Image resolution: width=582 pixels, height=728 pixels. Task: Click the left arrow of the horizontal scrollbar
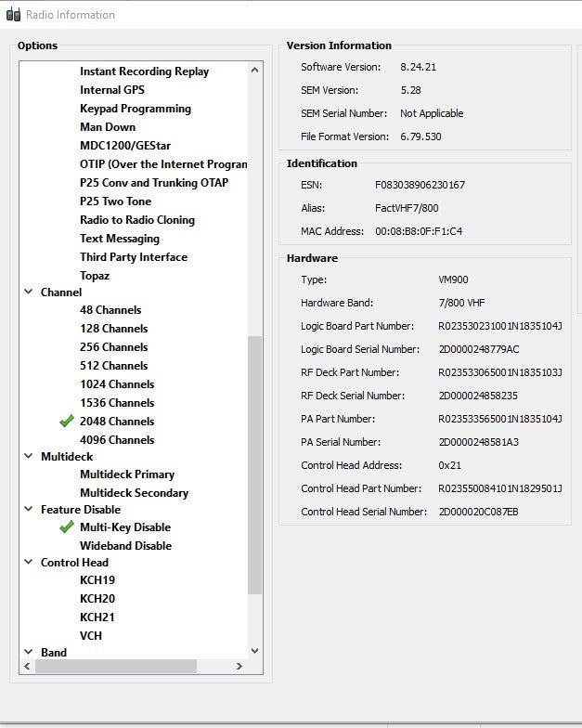[x=27, y=667]
